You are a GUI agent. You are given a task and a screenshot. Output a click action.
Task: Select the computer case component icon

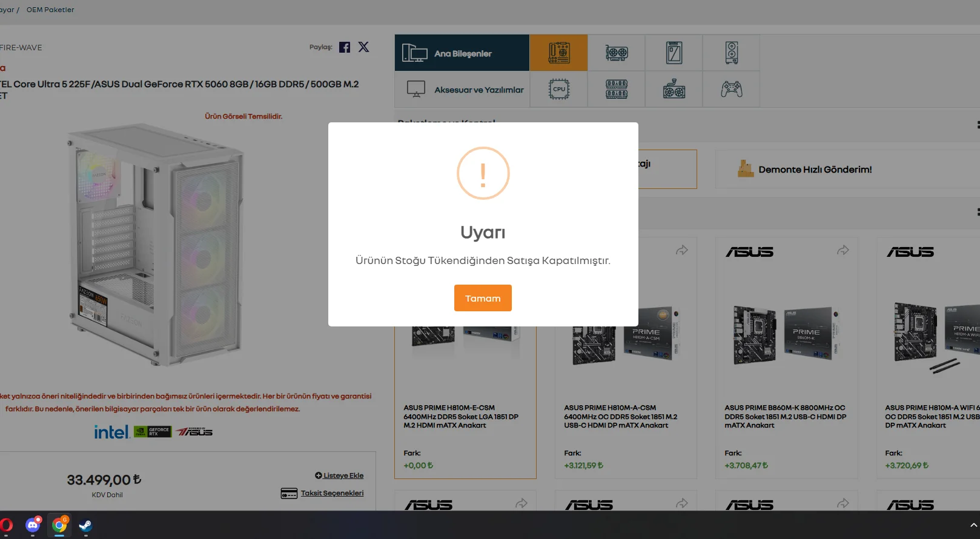(731, 53)
